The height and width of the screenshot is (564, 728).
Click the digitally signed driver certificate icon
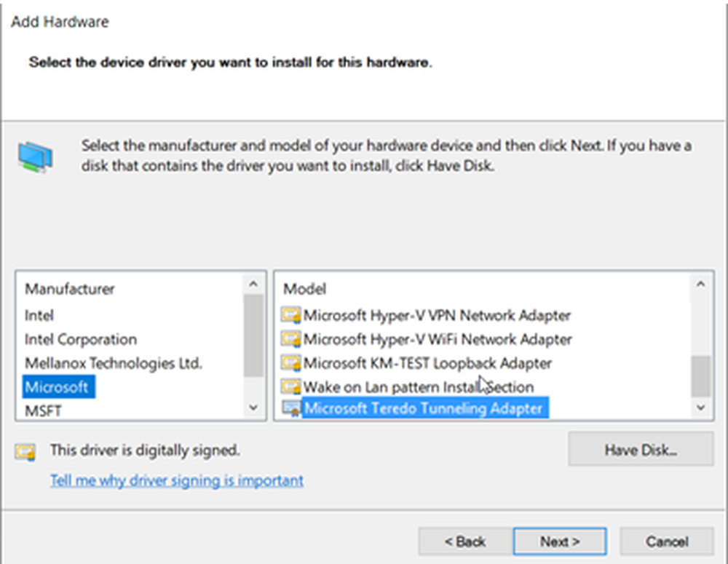coord(25,452)
